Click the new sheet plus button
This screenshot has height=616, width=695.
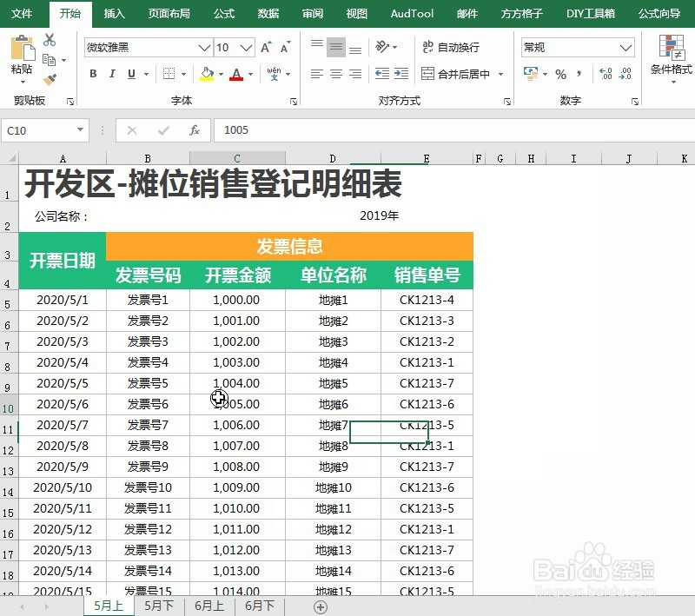pos(321,606)
